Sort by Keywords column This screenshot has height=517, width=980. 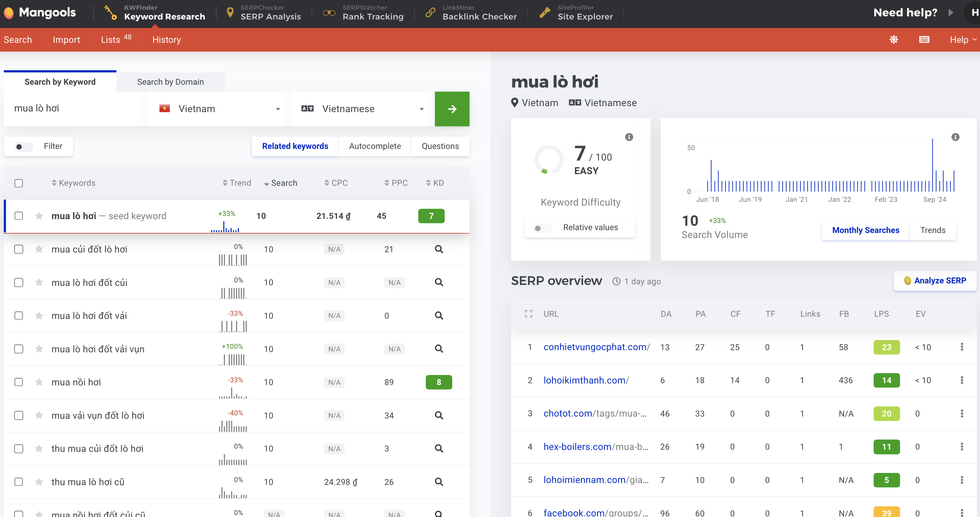(73, 183)
